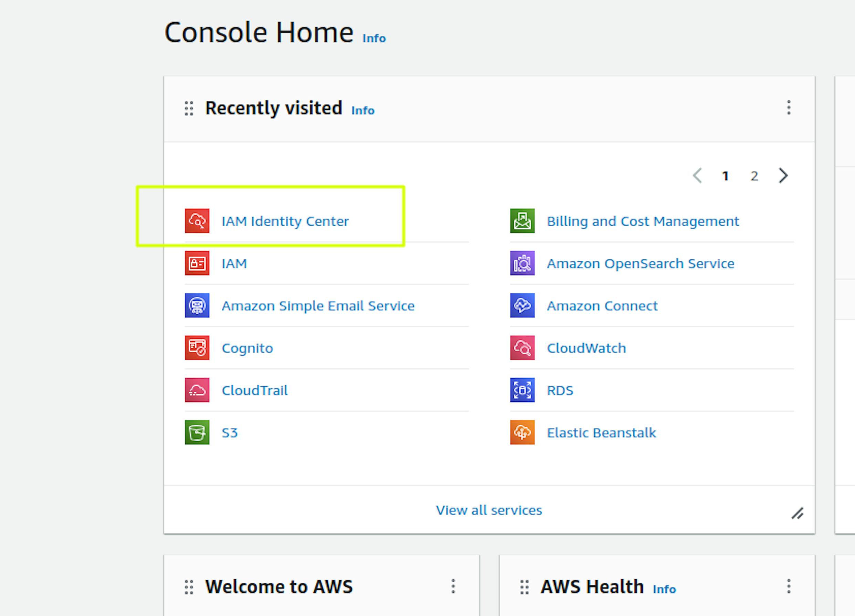Select page 1 of recently visited

pos(725,176)
